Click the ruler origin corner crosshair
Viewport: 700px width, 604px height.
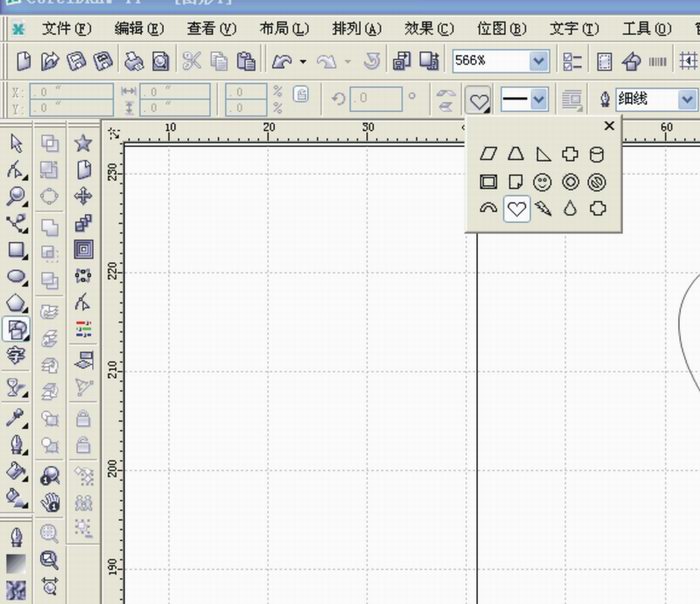115,133
